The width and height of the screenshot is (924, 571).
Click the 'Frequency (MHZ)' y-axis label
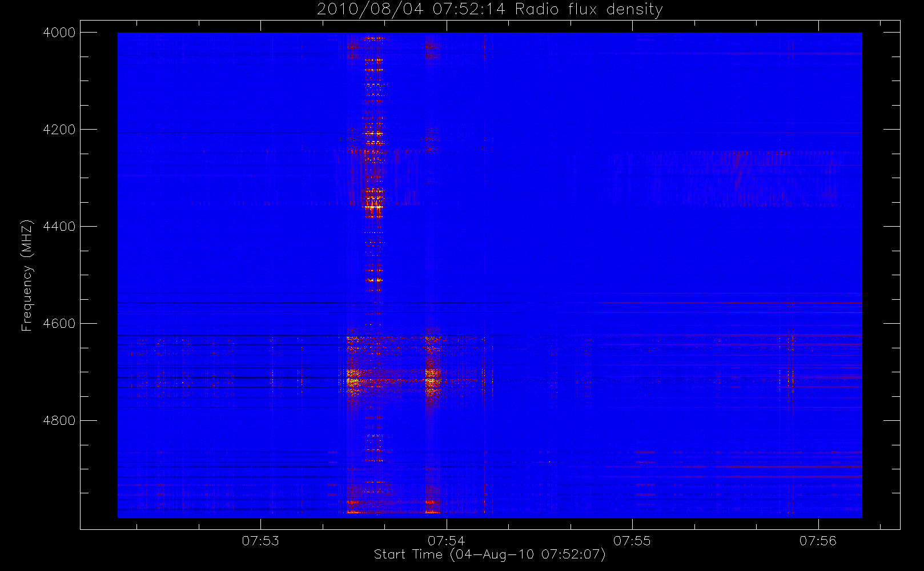point(26,275)
